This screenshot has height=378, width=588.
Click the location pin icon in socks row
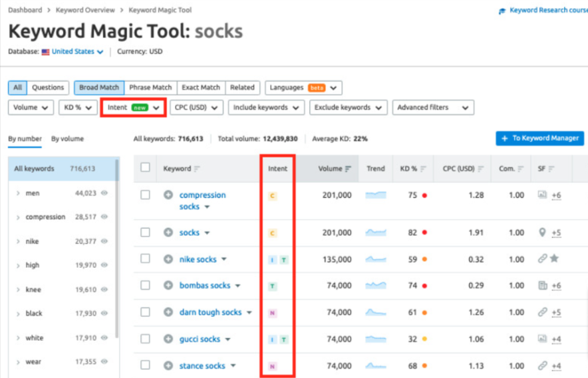pyautogui.click(x=543, y=233)
